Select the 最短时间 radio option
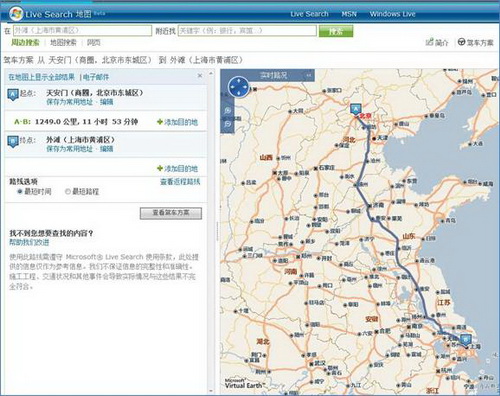The image size is (500, 396). 20,191
